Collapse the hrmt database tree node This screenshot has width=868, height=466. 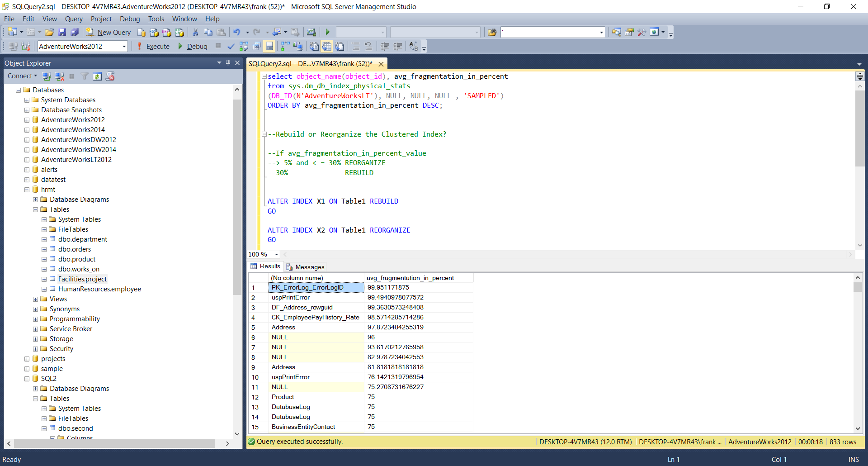click(x=27, y=190)
